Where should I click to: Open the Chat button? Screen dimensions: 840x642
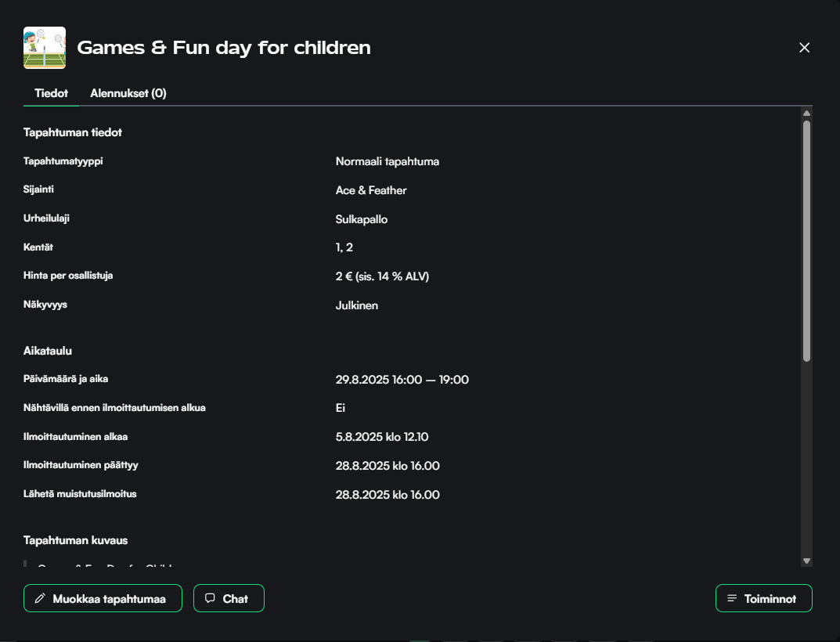229,598
